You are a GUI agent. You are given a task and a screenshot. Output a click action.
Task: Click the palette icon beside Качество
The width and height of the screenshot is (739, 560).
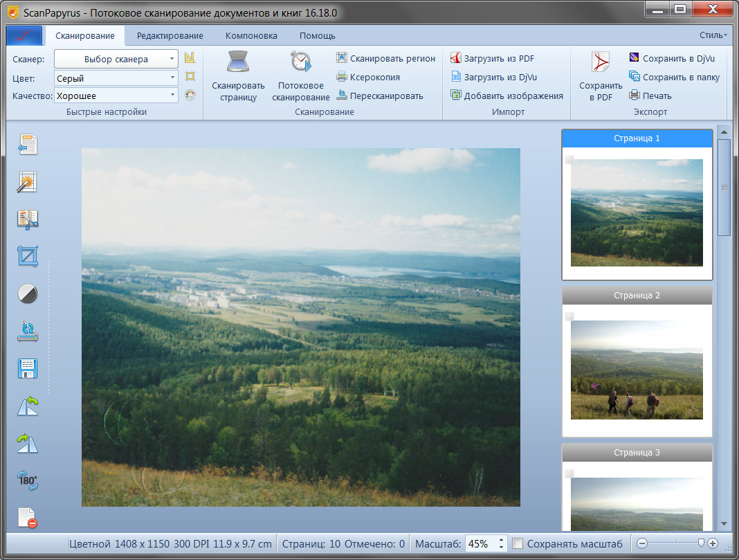(x=190, y=95)
